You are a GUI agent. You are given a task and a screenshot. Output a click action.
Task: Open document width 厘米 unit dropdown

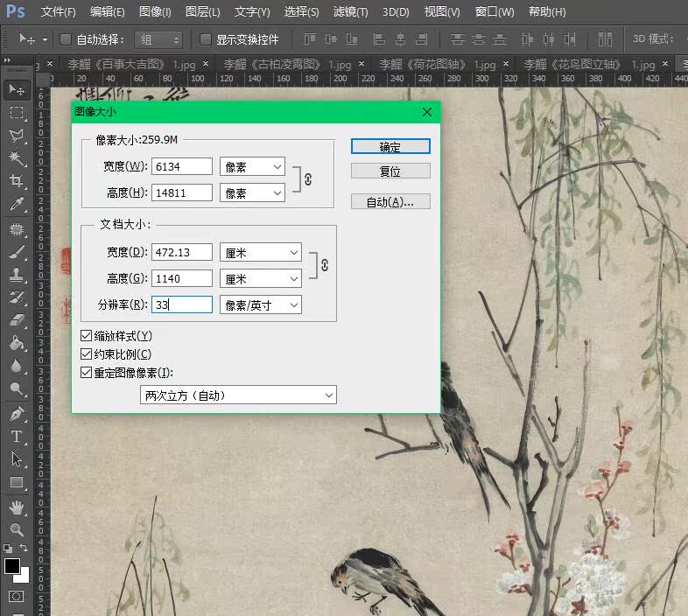261,253
